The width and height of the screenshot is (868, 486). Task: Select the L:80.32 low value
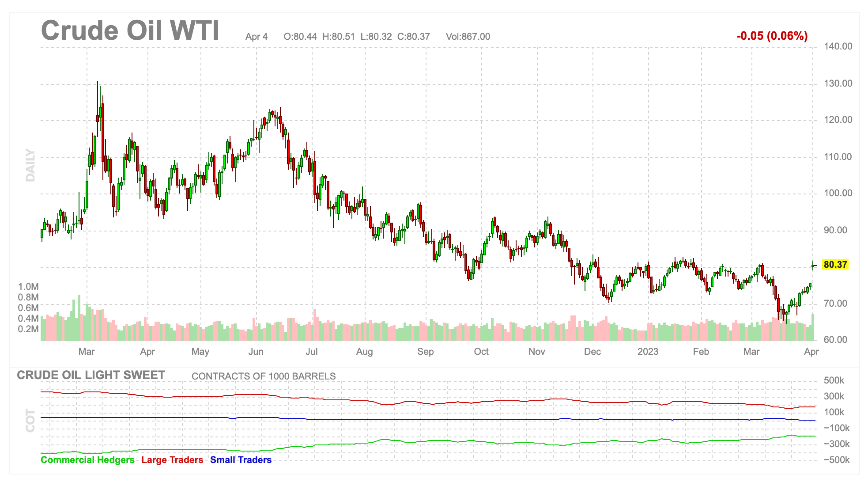(376, 37)
